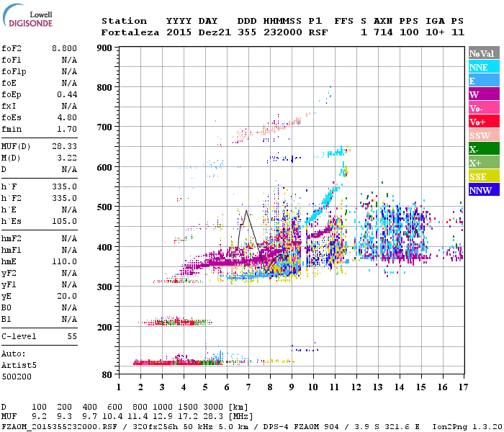Select the C-level value 55
504x432 pixels.
click(x=72, y=336)
